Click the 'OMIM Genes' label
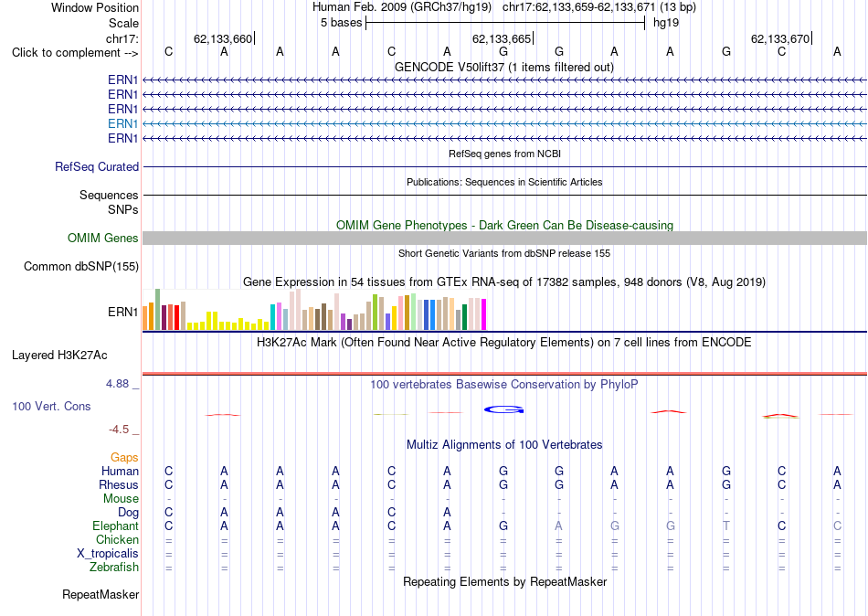Image resolution: width=868 pixels, height=616 pixels. coord(103,239)
